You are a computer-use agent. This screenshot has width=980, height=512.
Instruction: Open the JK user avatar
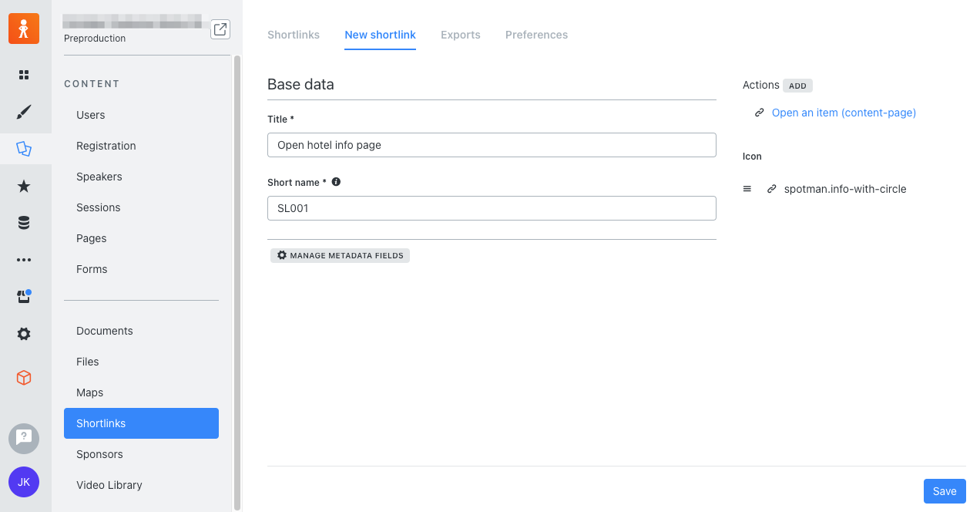tap(24, 482)
